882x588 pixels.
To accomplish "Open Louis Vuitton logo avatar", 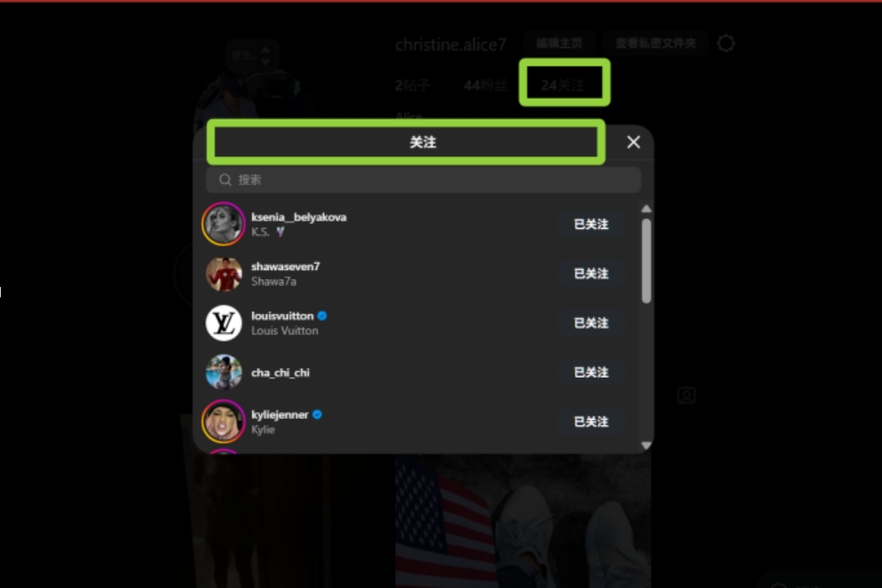I will pyautogui.click(x=224, y=323).
